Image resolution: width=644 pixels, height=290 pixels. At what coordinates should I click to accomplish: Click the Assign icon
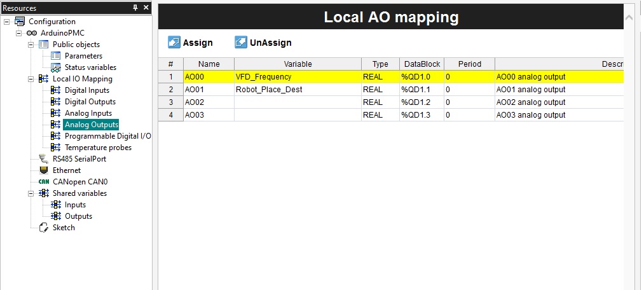pos(174,43)
